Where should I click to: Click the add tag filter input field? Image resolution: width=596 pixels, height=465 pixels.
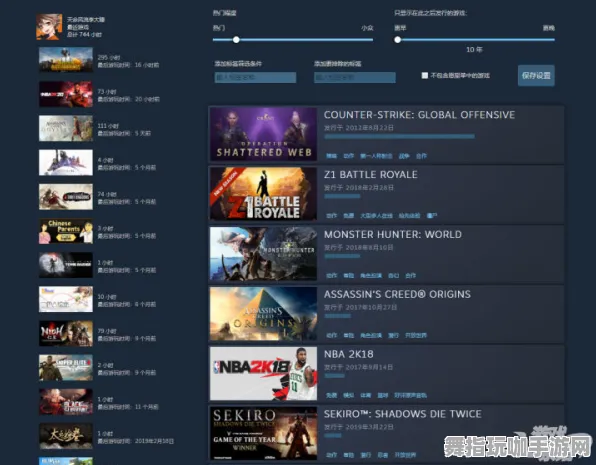click(x=255, y=78)
